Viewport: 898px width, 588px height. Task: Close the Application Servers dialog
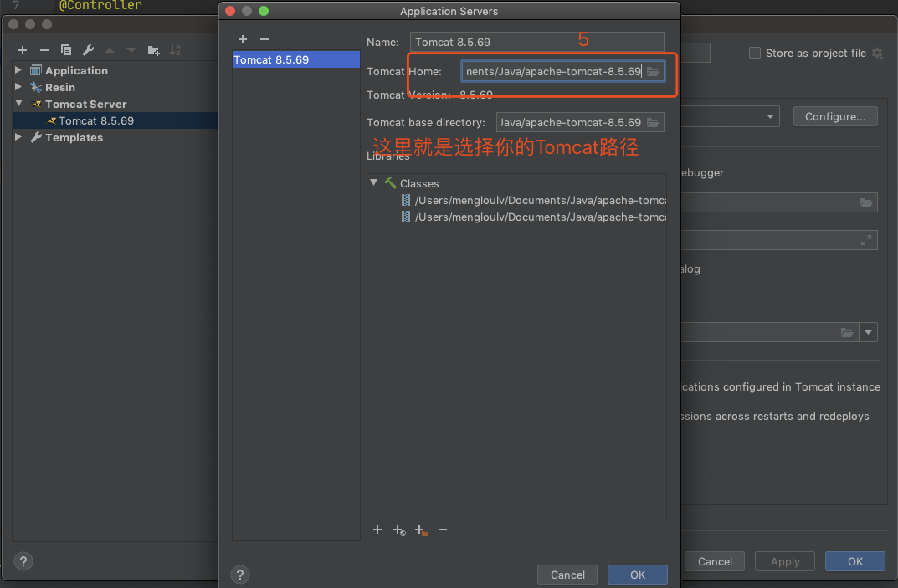coord(230,11)
